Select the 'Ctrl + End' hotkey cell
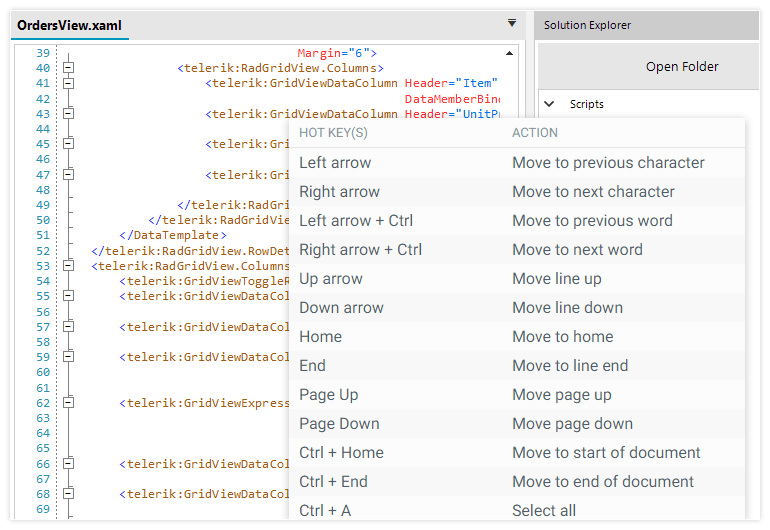The width and height of the screenshot is (770, 530). point(333,481)
